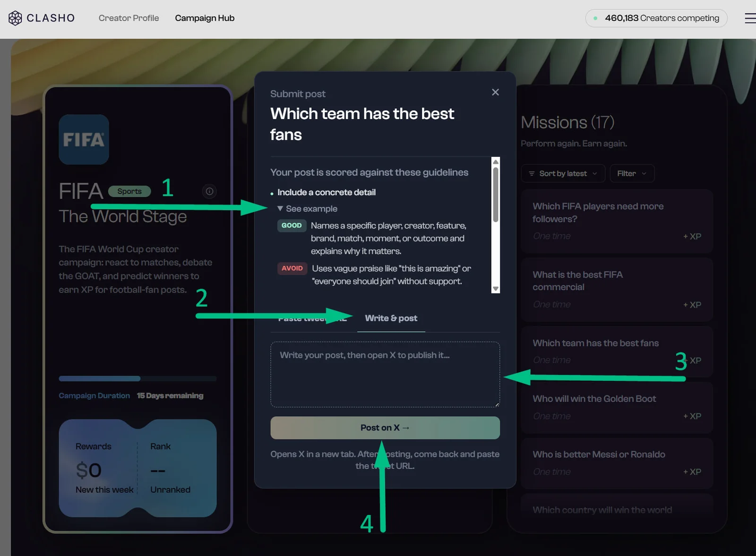Click the Sports category tag
The image size is (756, 556).
[x=129, y=191]
